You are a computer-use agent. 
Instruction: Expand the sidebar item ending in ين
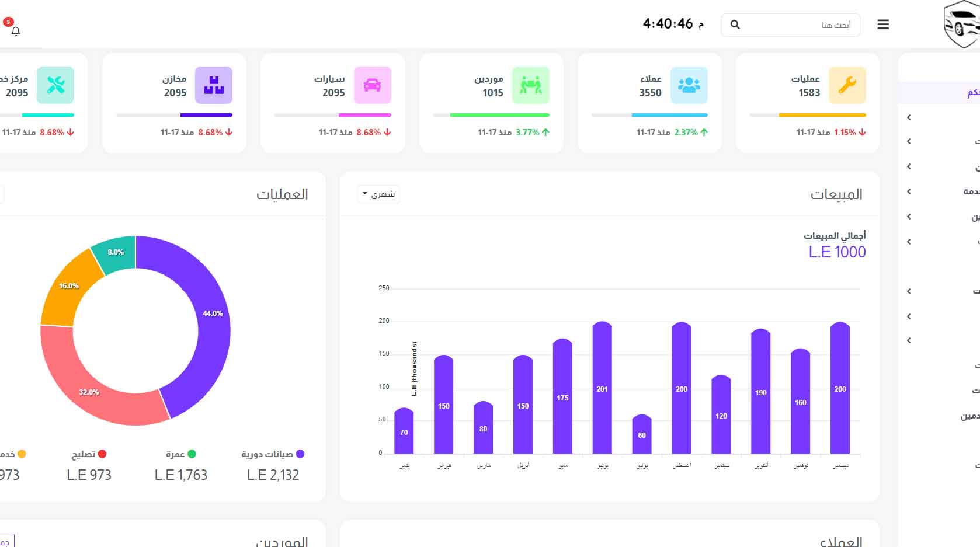tap(909, 217)
